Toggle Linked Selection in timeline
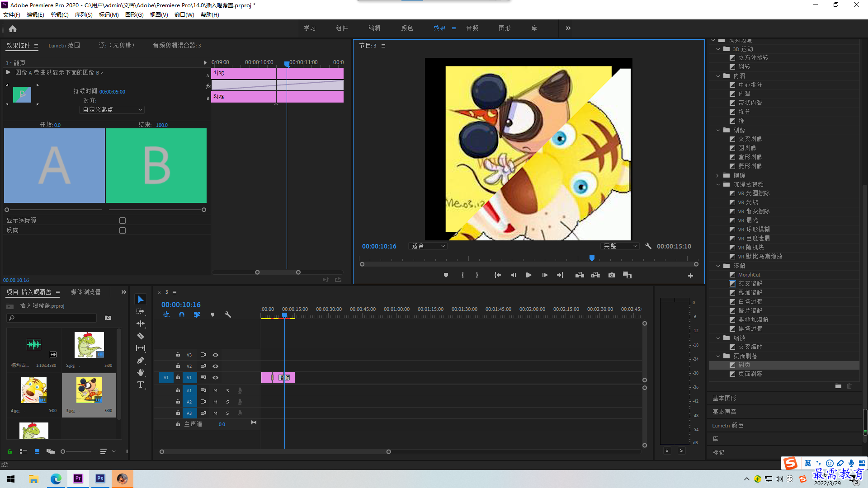This screenshot has height=488, width=868. pyautogui.click(x=197, y=315)
